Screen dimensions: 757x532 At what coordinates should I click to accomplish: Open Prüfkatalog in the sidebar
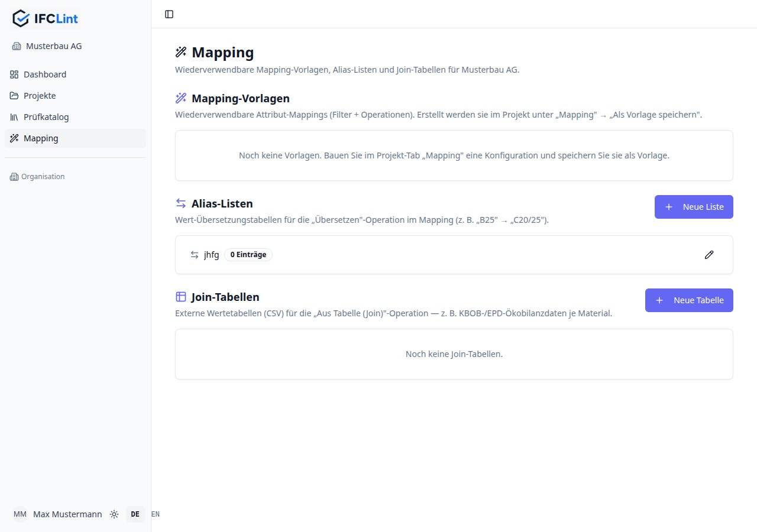point(75,117)
